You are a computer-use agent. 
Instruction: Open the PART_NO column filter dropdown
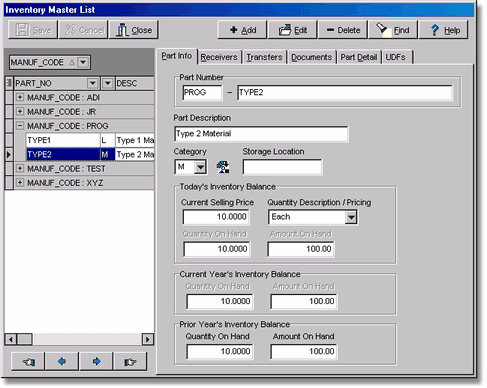pyautogui.click(x=92, y=83)
